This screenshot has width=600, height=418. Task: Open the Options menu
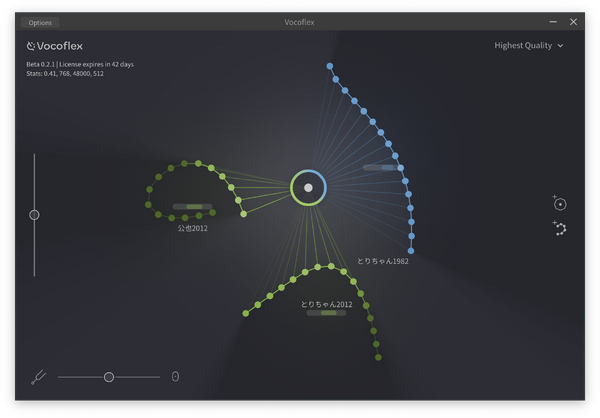pyautogui.click(x=40, y=23)
